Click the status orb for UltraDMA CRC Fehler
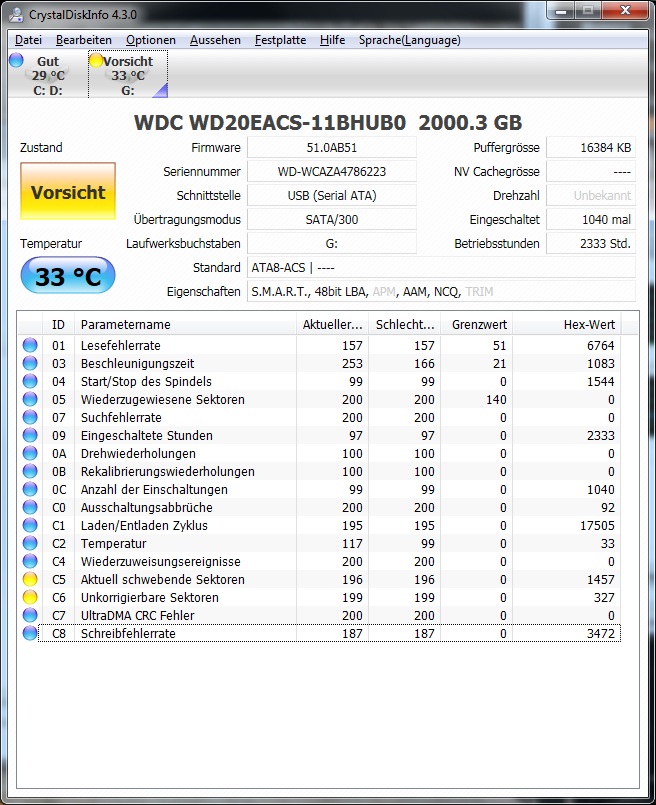This screenshot has width=656, height=805. coord(30,615)
